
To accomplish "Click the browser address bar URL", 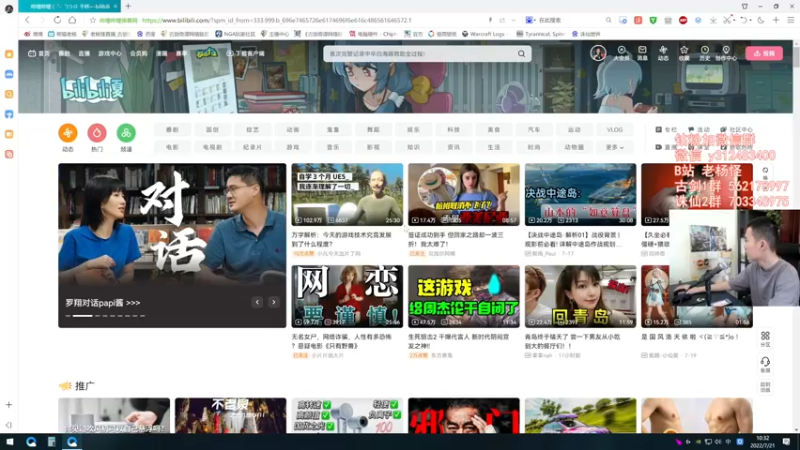I will [x=276, y=20].
